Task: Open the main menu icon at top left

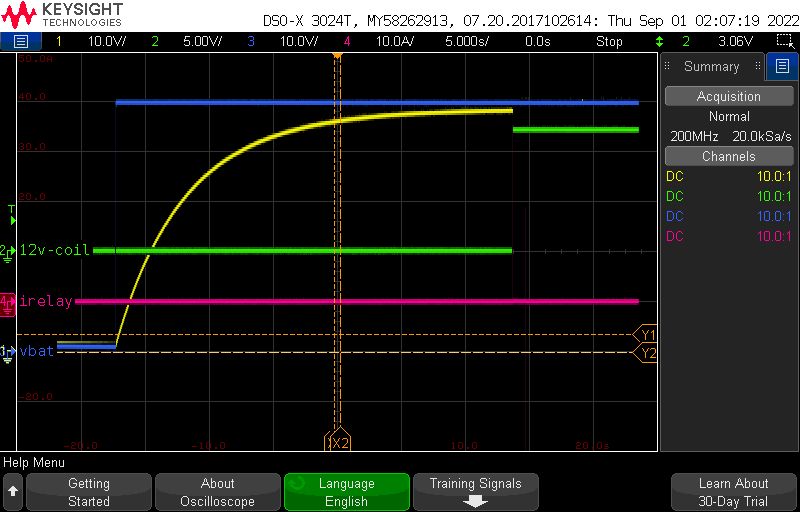Action: pos(20,41)
